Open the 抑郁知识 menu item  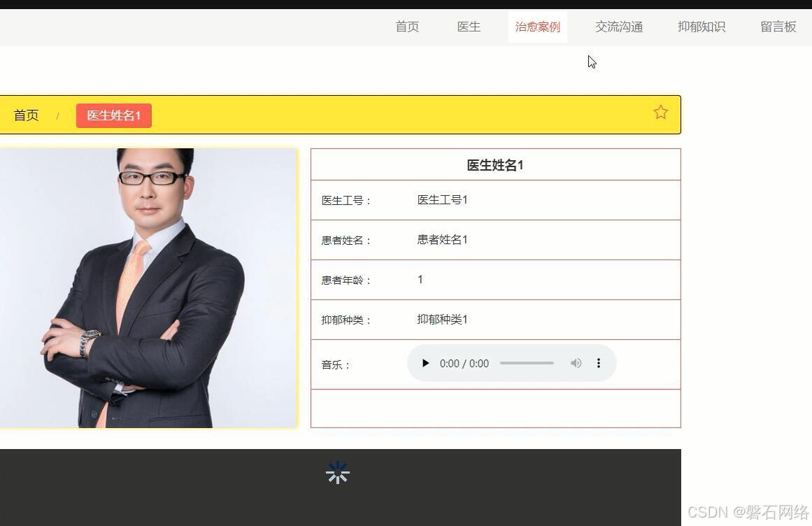tap(701, 27)
